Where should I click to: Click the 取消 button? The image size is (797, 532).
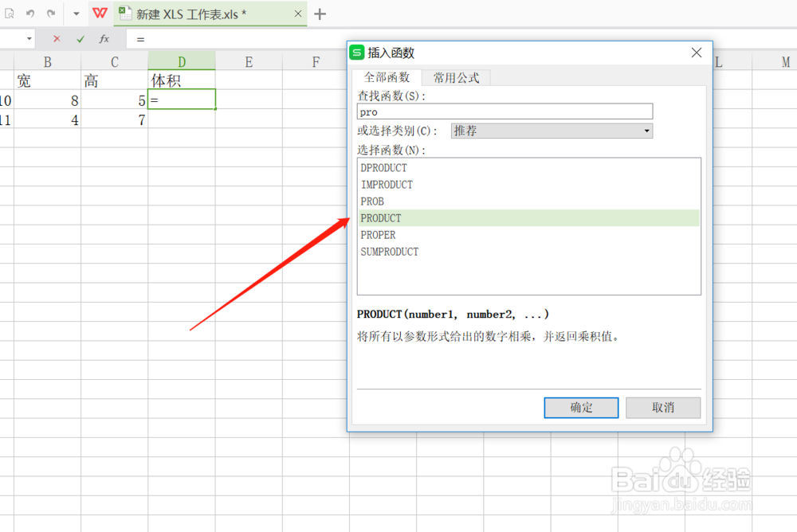[663, 408]
